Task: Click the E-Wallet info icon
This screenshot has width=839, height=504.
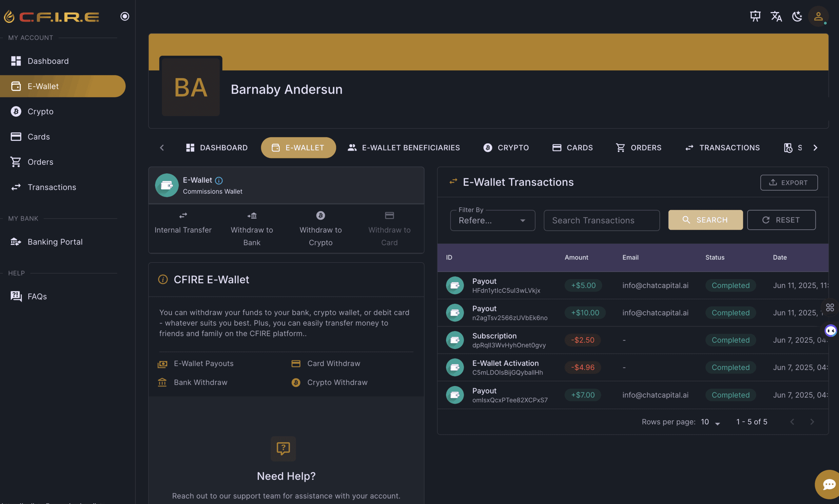Action: click(219, 180)
